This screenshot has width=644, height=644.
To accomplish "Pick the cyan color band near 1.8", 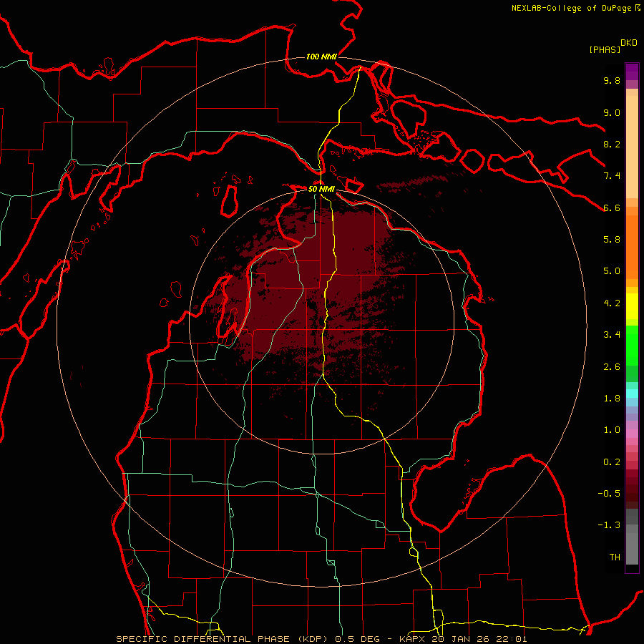I will click(x=632, y=394).
